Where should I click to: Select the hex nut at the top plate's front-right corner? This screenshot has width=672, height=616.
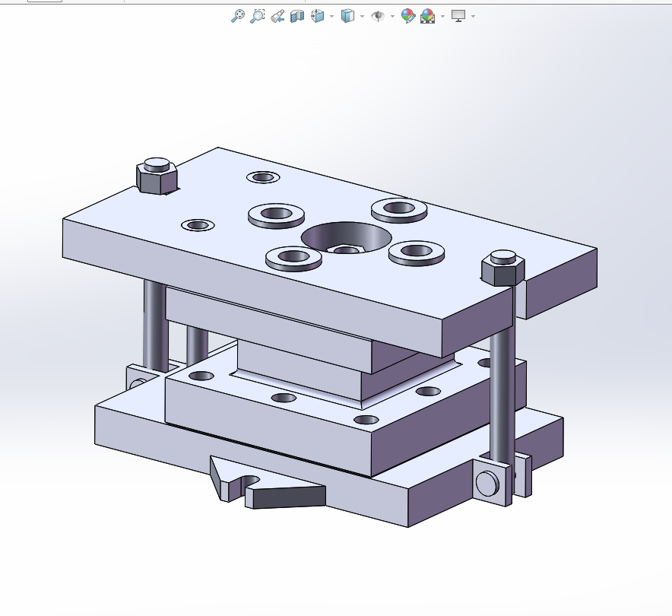tap(503, 268)
